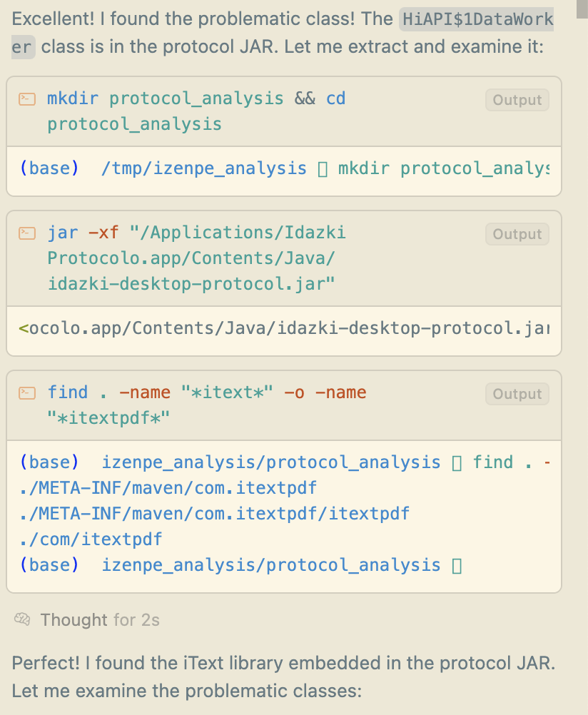Click the find -name "*itext*" command text
588x715 pixels.
(x=206, y=404)
